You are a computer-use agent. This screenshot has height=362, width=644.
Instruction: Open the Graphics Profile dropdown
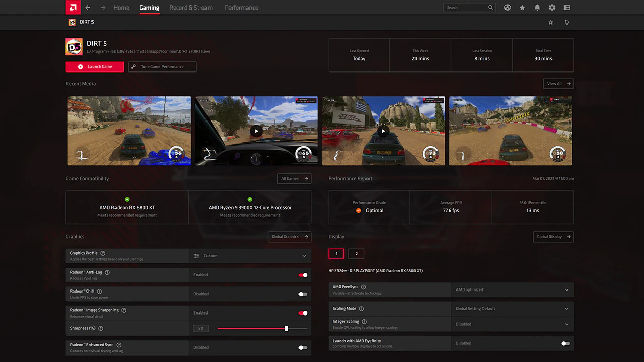[250, 255]
